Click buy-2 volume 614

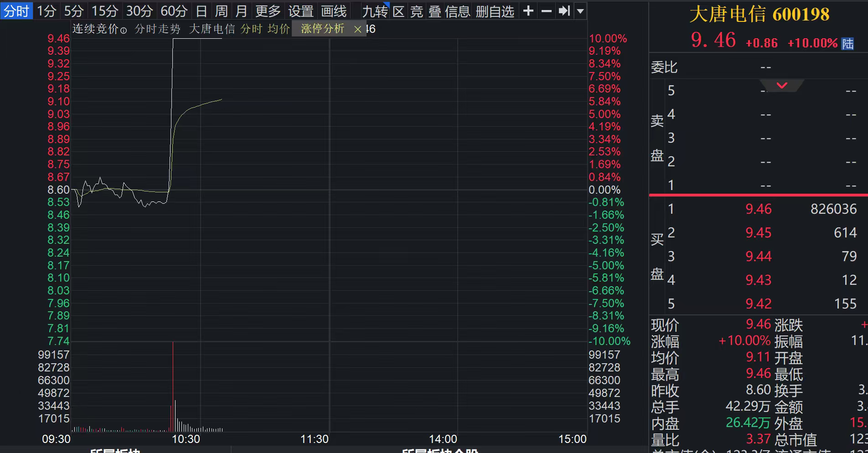pos(846,232)
